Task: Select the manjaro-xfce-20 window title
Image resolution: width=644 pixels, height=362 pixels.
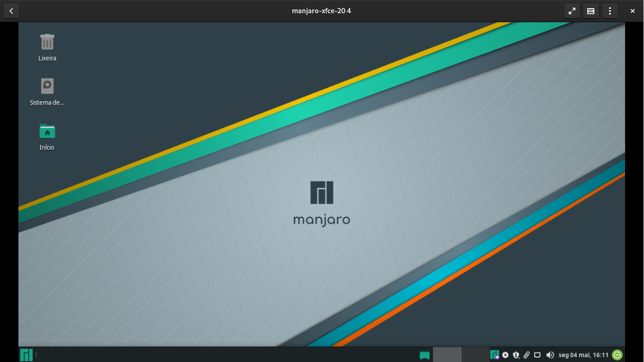Action: (322, 10)
